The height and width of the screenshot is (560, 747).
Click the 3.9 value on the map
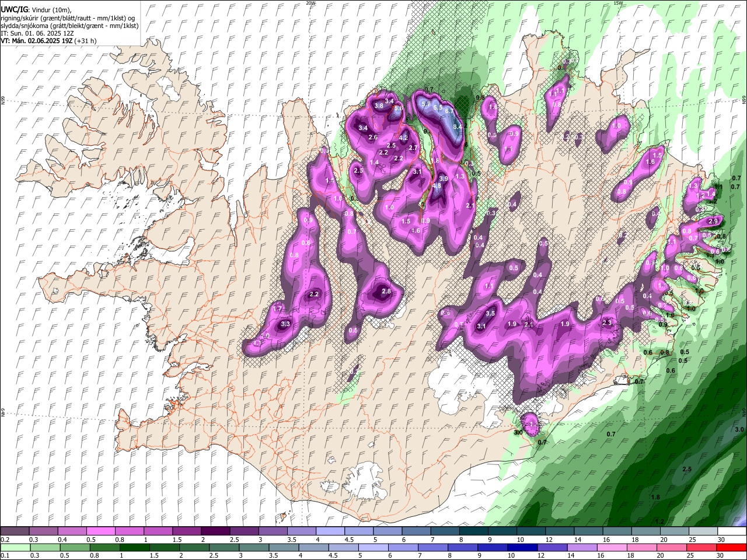(x=443, y=178)
